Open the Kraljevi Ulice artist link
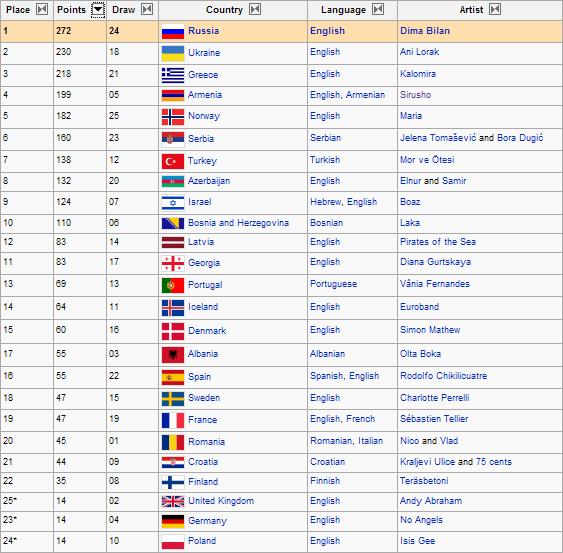This screenshot has height=553, width=563. 428,462
